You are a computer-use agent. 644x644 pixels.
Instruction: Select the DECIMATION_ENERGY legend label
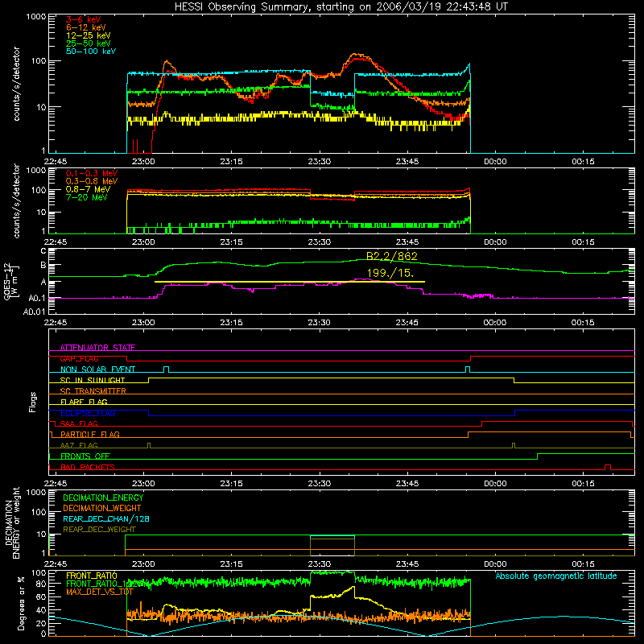point(103,497)
